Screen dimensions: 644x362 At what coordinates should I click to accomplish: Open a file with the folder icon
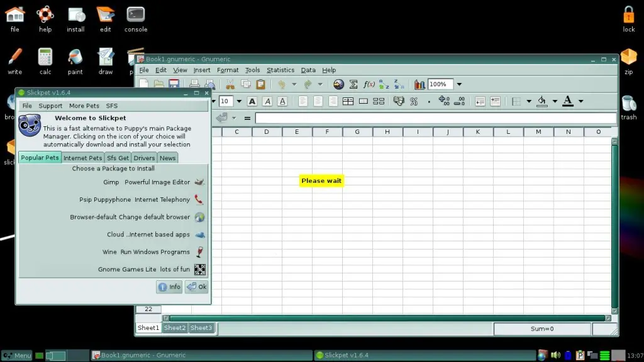pyautogui.click(x=159, y=84)
